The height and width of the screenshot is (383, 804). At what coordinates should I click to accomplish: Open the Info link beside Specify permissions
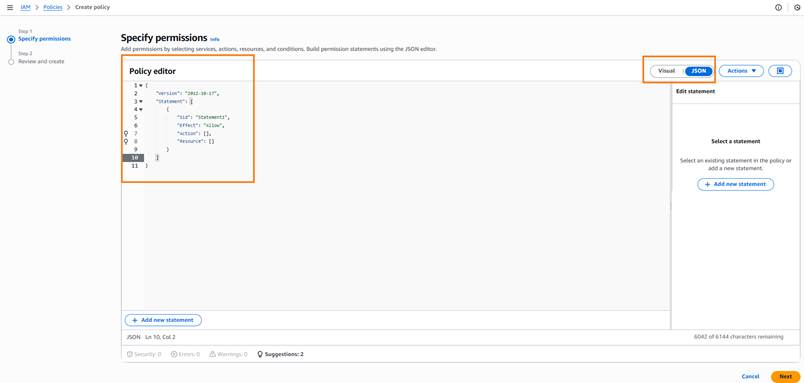(215, 39)
